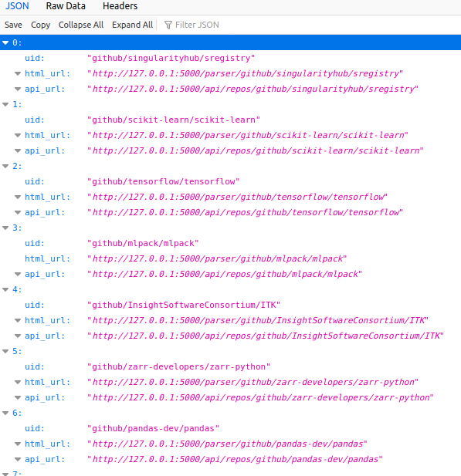Click the Copy button
The width and height of the screenshot is (461, 476).
[x=40, y=25]
